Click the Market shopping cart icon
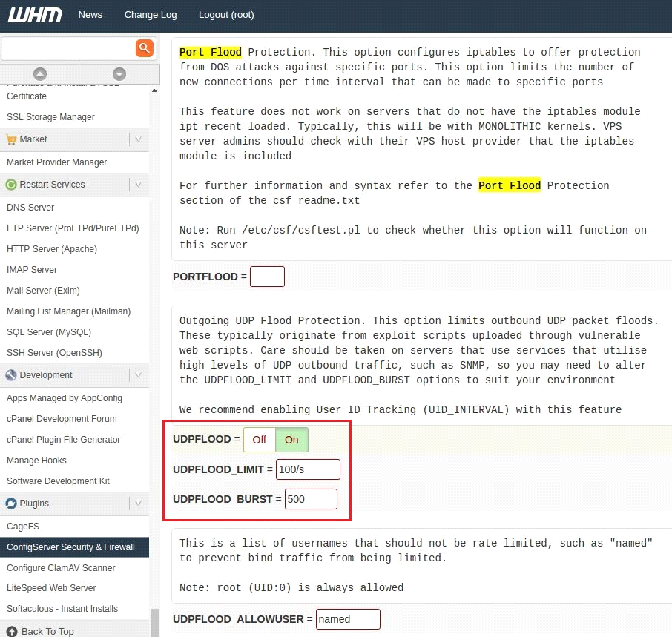This screenshot has height=637, width=672. coord(11,139)
